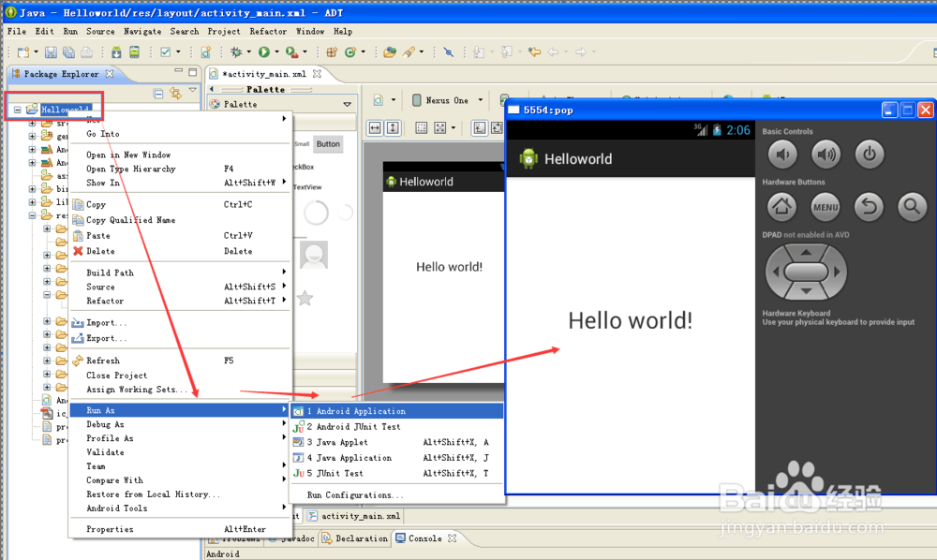Click the New Java Package toolbar icon
Screen dimensions: 937x560
[x=332, y=52]
